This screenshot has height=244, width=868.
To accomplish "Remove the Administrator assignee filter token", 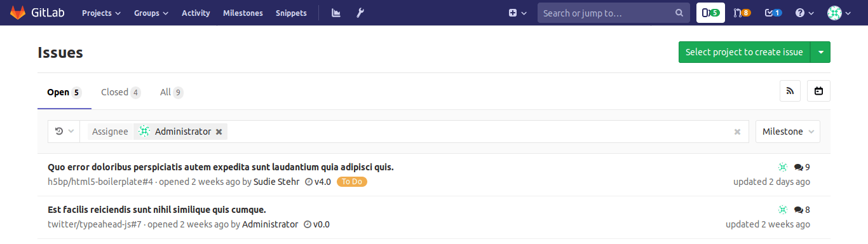I will [x=219, y=132].
